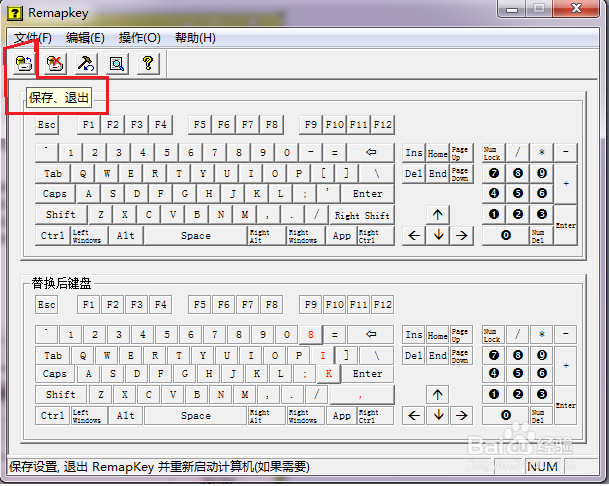Select Caps key in the 替换后键盘 panel
Image resolution: width=609 pixels, height=486 pixels.
(55, 374)
